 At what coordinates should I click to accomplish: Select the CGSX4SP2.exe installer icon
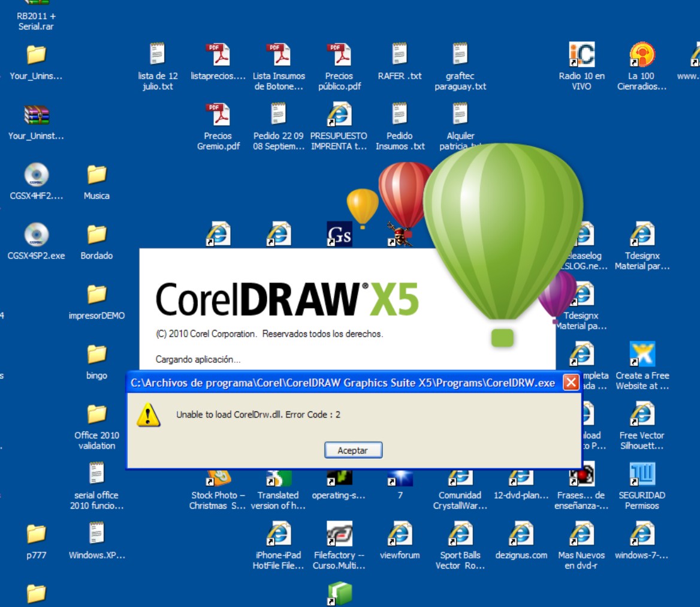36,235
